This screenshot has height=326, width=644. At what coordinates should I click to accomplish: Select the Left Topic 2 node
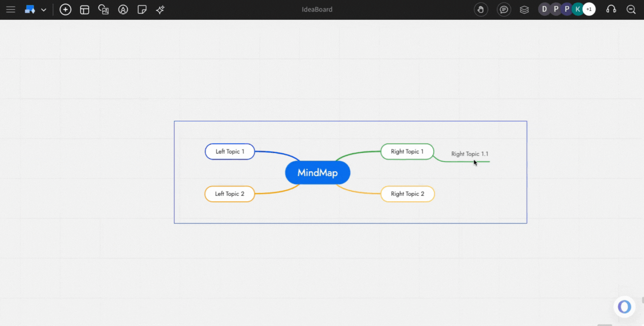(x=230, y=194)
